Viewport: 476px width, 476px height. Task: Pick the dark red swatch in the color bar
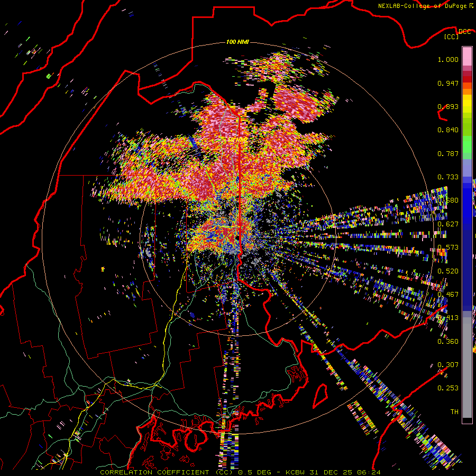point(467,79)
